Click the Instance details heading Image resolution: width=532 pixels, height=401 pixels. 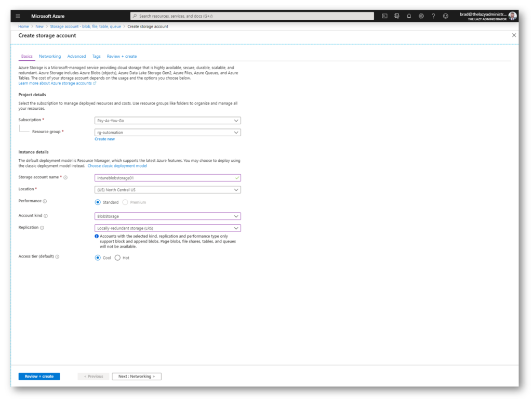(x=34, y=152)
